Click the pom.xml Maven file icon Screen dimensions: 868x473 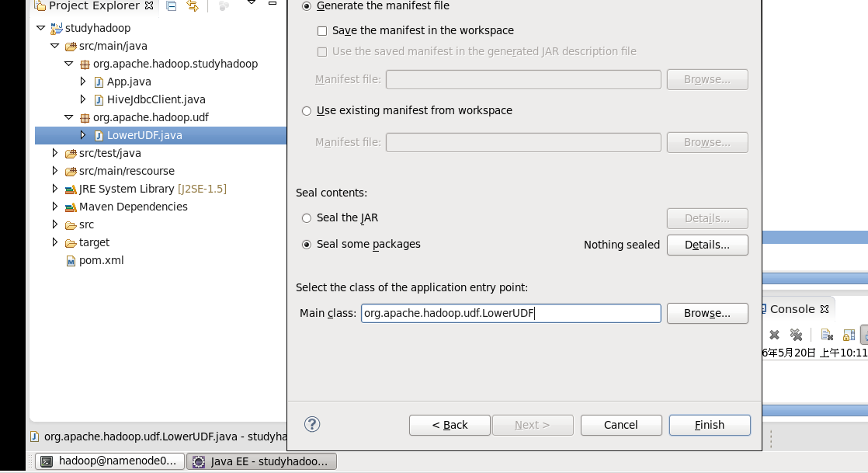tap(71, 261)
